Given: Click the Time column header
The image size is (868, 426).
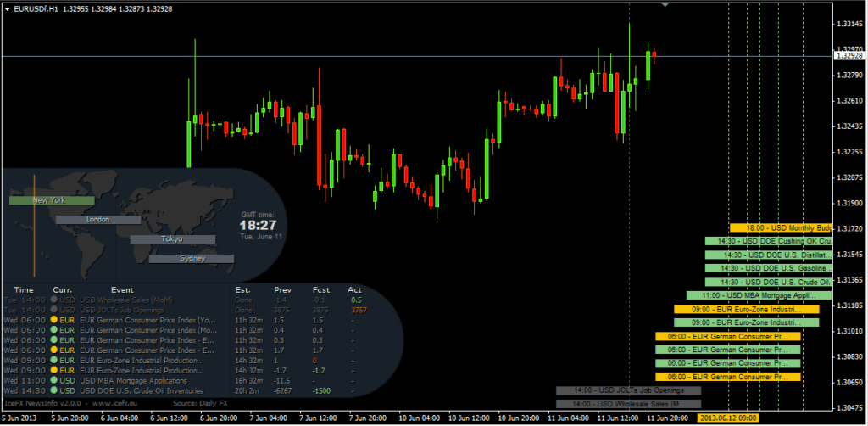Looking at the screenshot, I should pyautogui.click(x=23, y=289).
